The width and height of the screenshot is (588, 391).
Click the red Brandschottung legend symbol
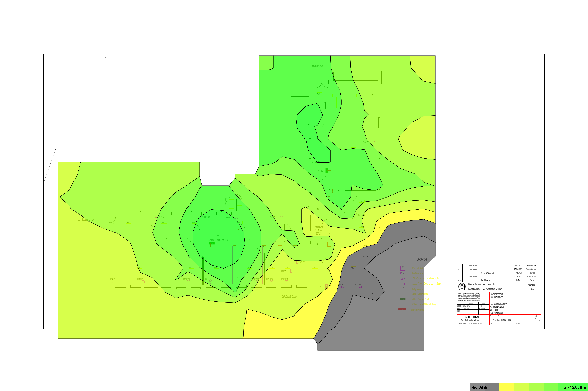pyautogui.click(x=402, y=309)
